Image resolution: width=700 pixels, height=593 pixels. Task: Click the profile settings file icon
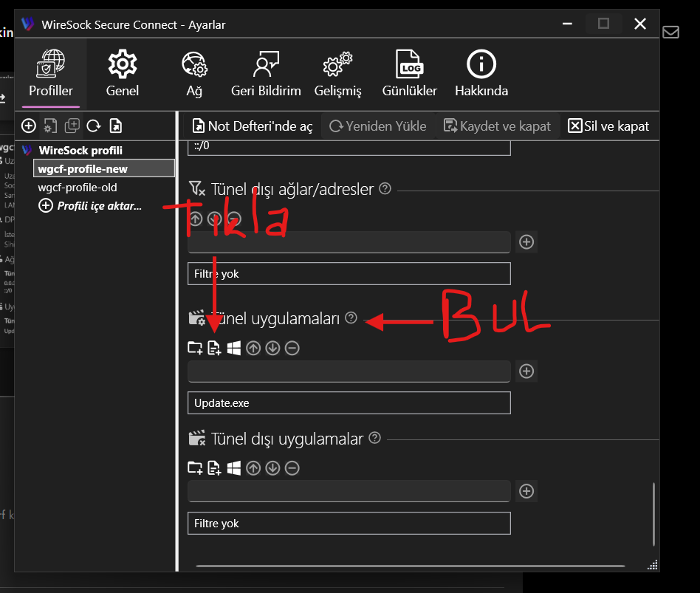50,126
